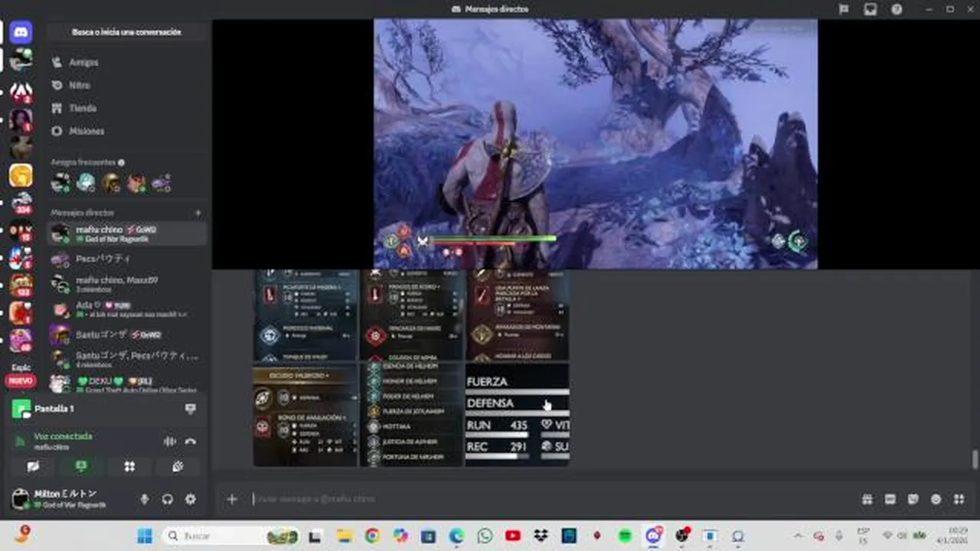Open the emoji picker
980x551 pixels.
click(x=936, y=499)
